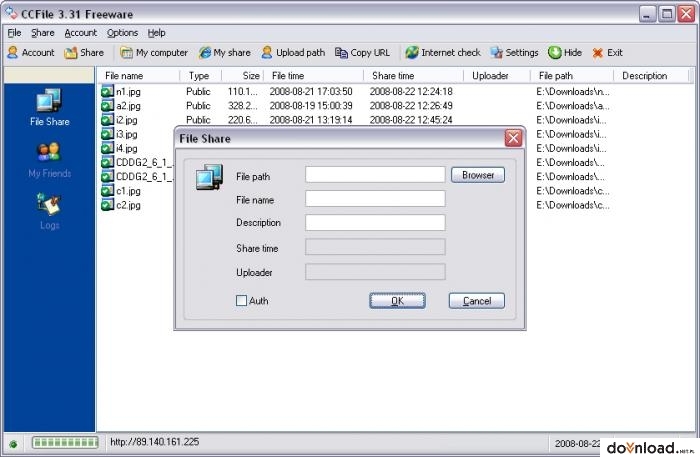
Task: Sort by the File path column header
Action: 572,76
